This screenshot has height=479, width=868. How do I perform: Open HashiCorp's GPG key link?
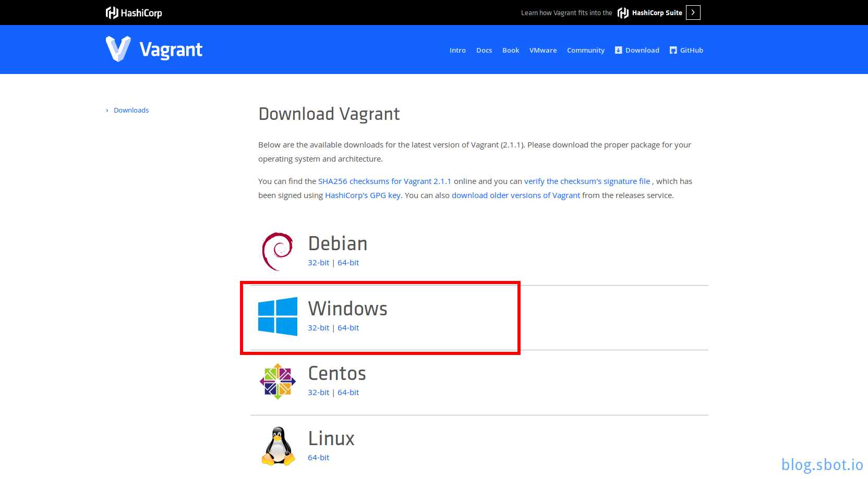(363, 195)
